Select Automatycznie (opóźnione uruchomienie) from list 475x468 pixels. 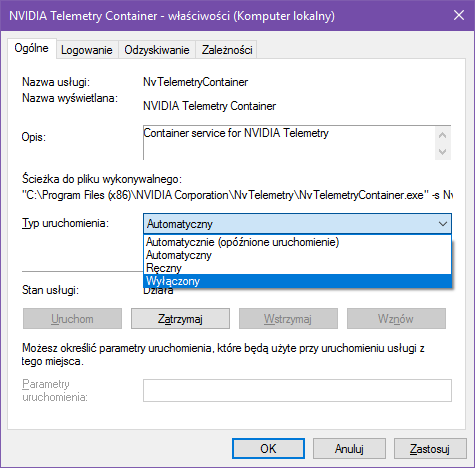tap(297, 242)
